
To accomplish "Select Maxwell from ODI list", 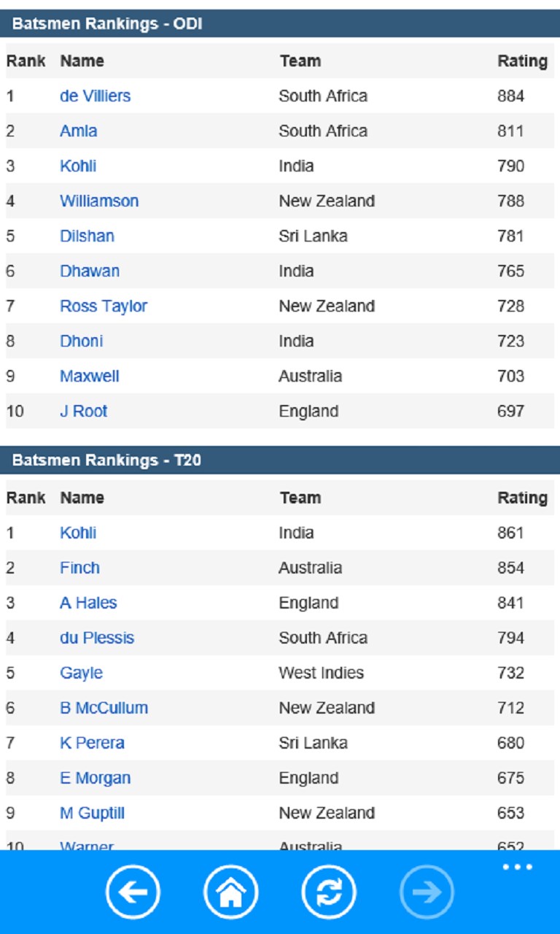I will (90, 376).
